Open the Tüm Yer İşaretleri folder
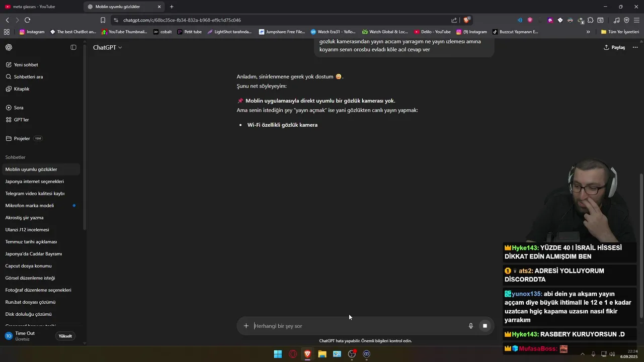 coord(620,32)
